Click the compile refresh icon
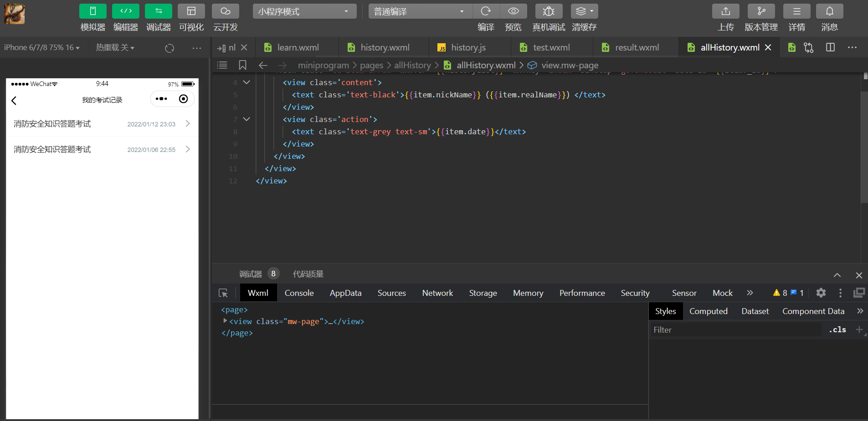 [486, 11]
